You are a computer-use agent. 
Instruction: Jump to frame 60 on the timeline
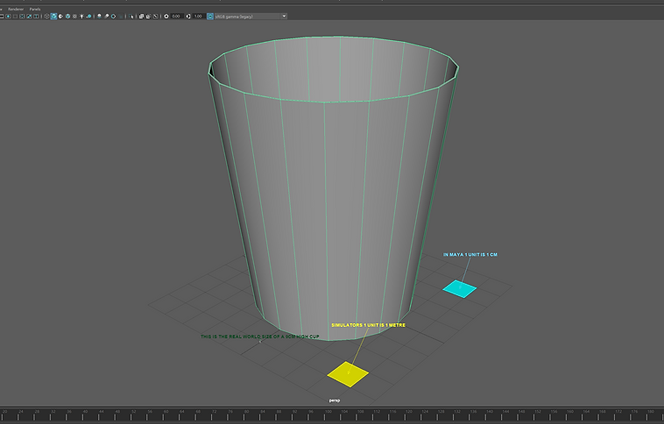166,412
